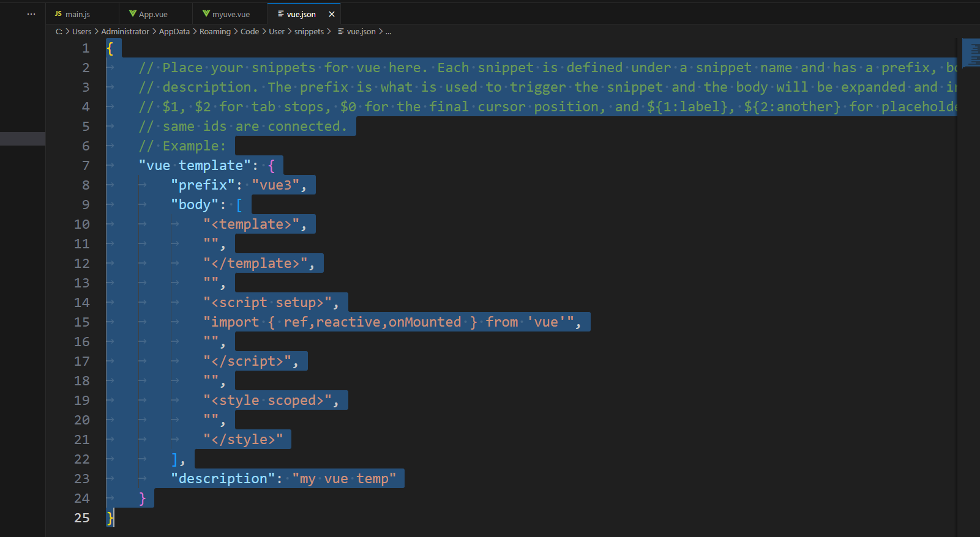The width and height of the screenshot is (980, 537).
Task: Click the "same ids are connected" comment
Action: coord(243,127)
